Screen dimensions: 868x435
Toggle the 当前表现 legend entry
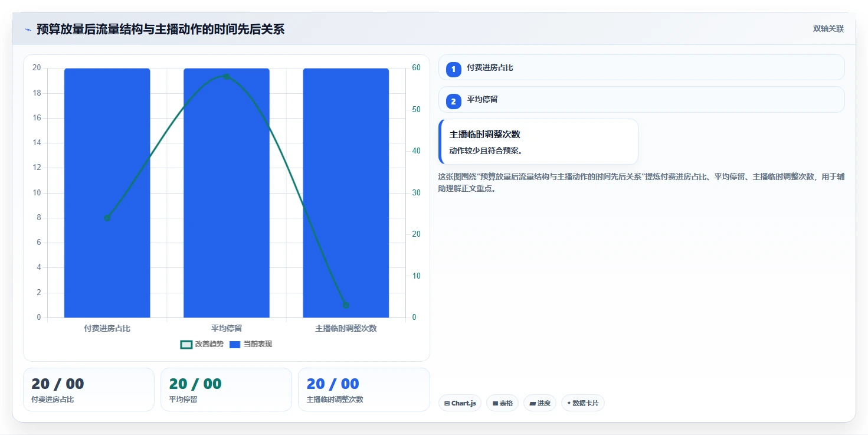(250, 344)
